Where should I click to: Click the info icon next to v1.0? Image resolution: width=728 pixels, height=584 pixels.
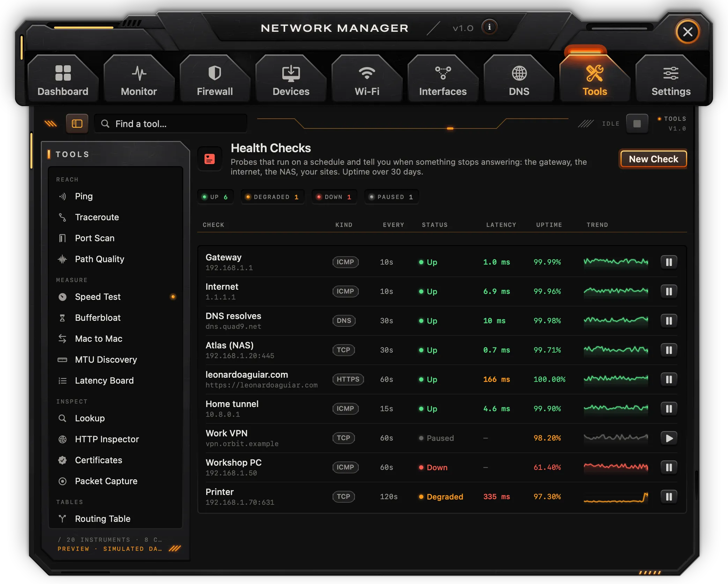(x=489, y=27)
